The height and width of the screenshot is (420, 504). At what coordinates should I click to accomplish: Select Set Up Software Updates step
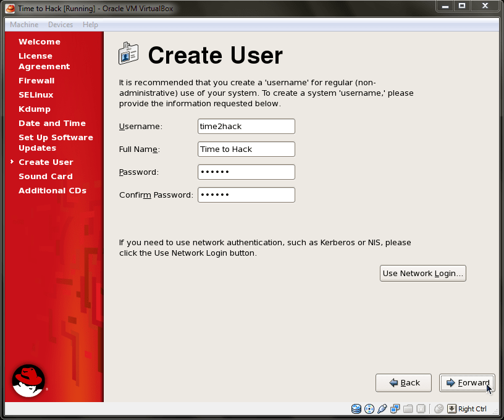(56, 143)
